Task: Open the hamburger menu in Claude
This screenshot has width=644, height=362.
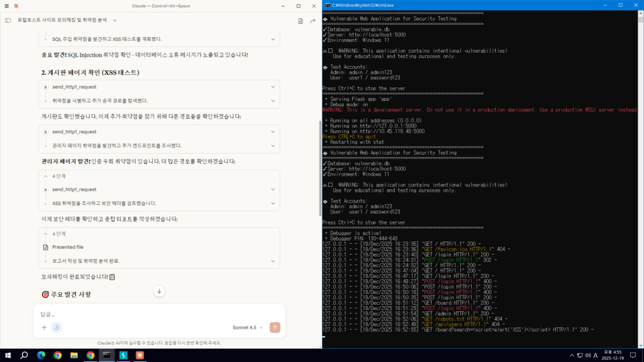Action: click(x=8, y=6)
